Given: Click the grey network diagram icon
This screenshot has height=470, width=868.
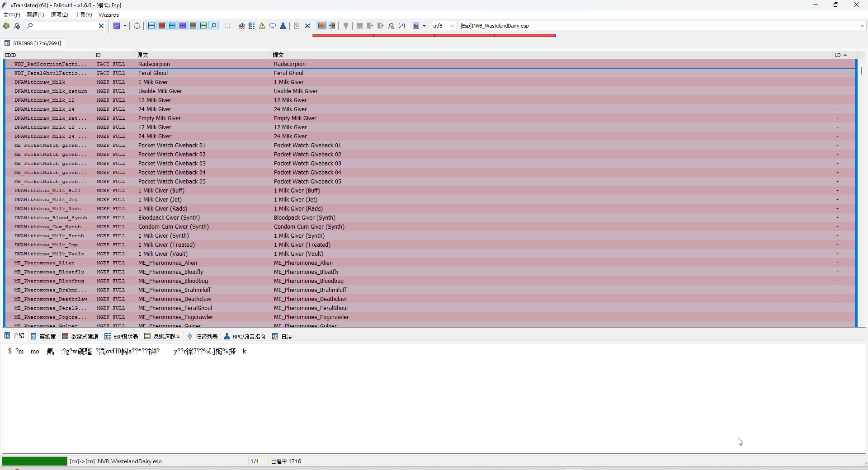Looking at the screenshot, I should (359, 26).
